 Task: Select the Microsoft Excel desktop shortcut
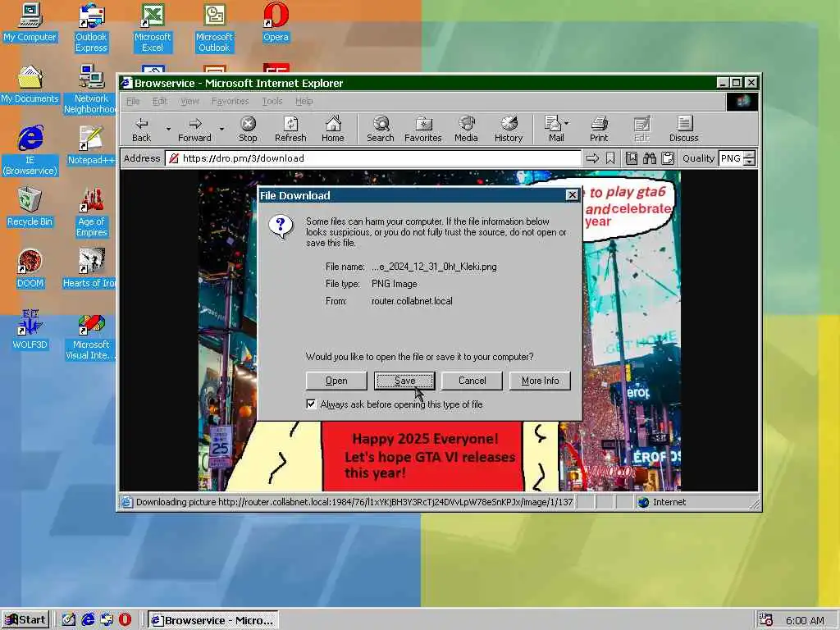[152, 29]
